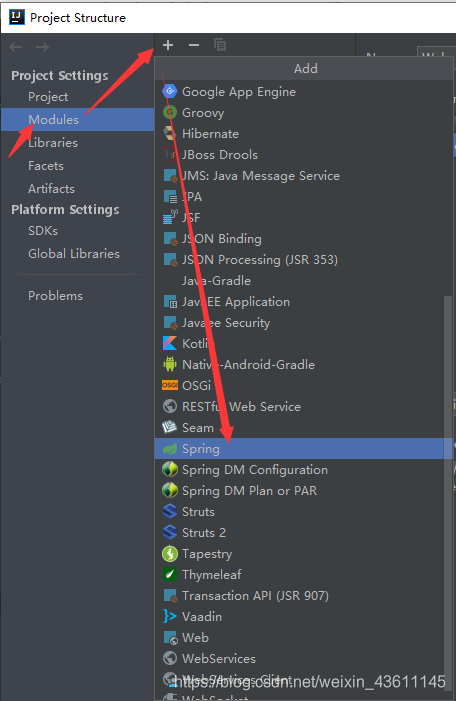Choose Struts from the Add menu
The image size is (456, 701).
coord(198,511)
